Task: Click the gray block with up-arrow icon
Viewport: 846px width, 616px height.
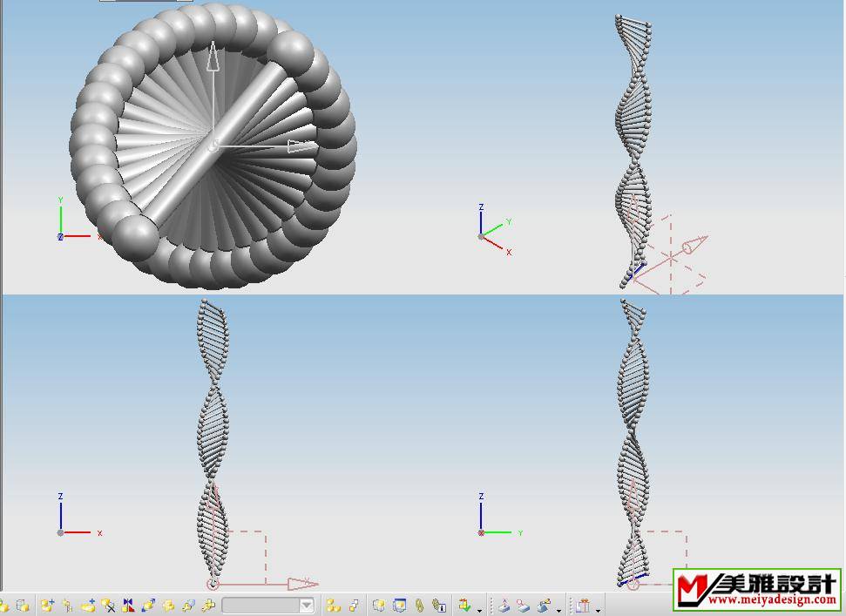Action: tap(504, 606)
